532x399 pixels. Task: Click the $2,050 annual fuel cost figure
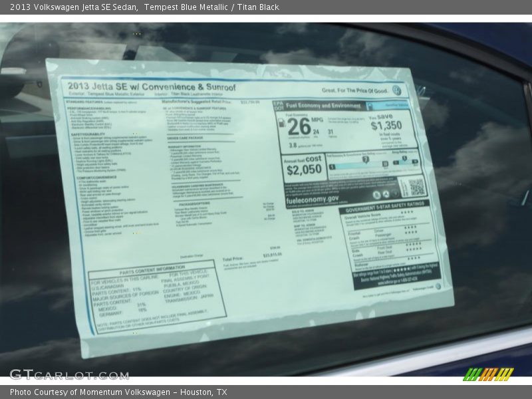(x=304, y=170)
